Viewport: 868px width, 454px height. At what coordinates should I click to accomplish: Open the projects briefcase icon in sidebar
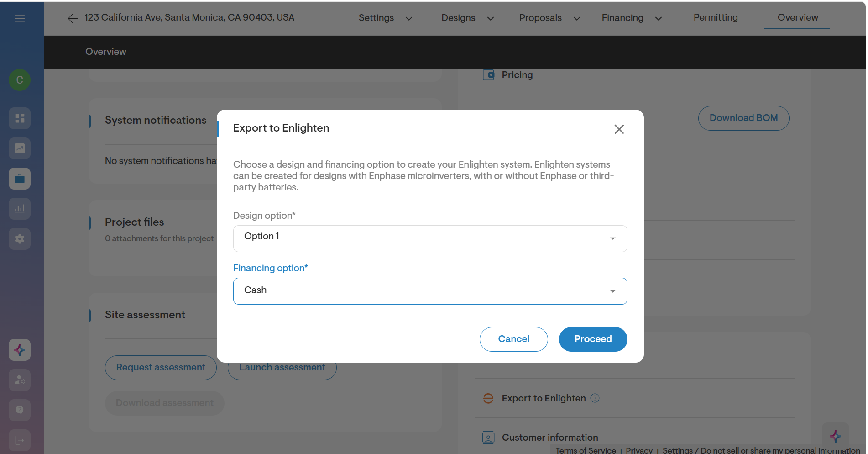(x=20, y=179)
